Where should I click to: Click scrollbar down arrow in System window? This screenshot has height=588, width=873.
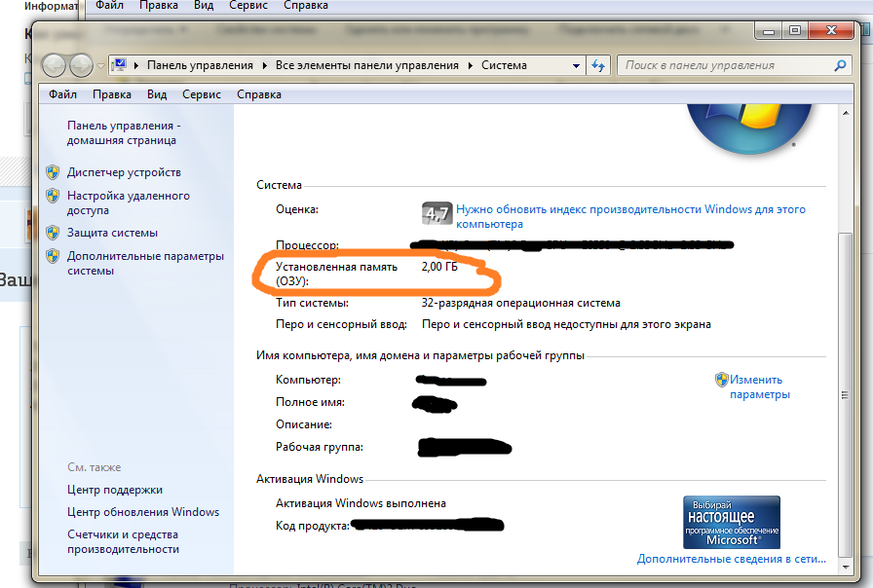click(846, 568)
